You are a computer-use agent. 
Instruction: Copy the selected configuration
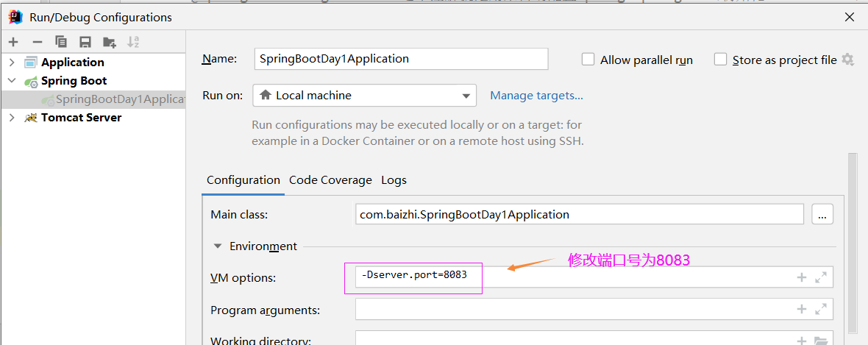[61, 42]
